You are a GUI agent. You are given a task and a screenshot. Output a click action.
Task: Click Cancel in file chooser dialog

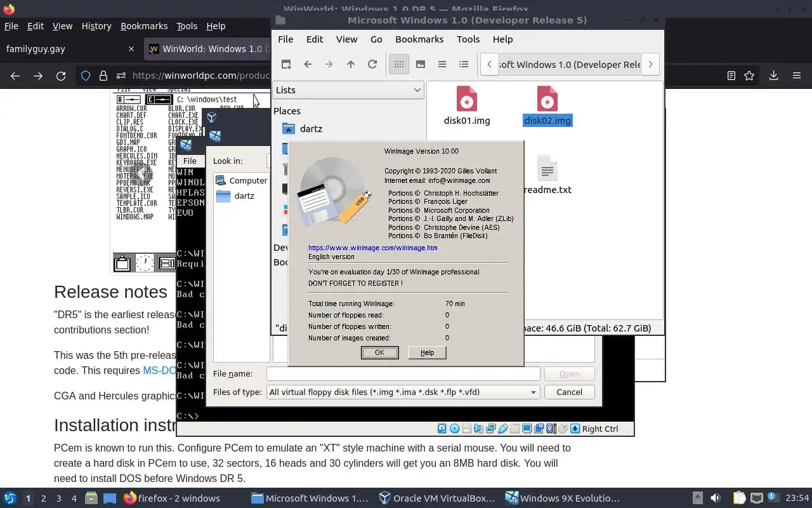point(569,392)
